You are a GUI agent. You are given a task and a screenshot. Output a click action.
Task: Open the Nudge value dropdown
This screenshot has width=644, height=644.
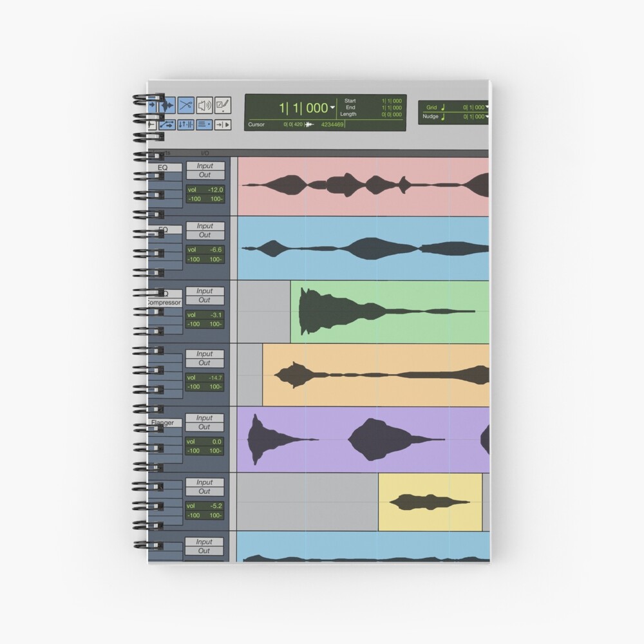coord(487,117)
